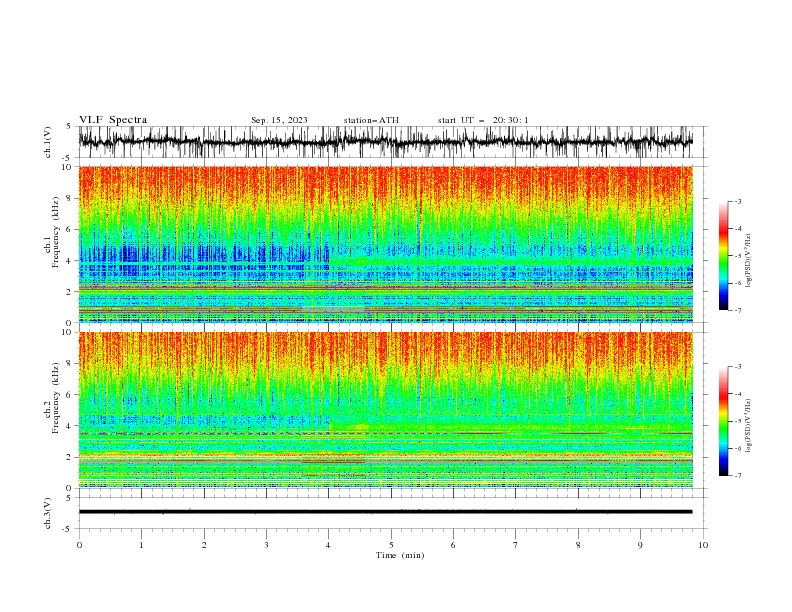Click the "-7" label on ch.2 color bar

737,476
